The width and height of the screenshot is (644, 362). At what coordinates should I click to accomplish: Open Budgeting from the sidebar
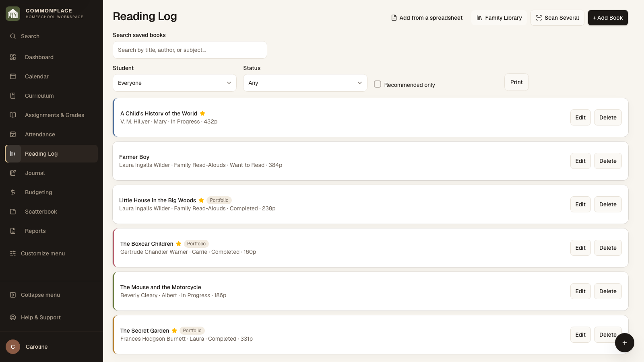click(x=52, y=192)
